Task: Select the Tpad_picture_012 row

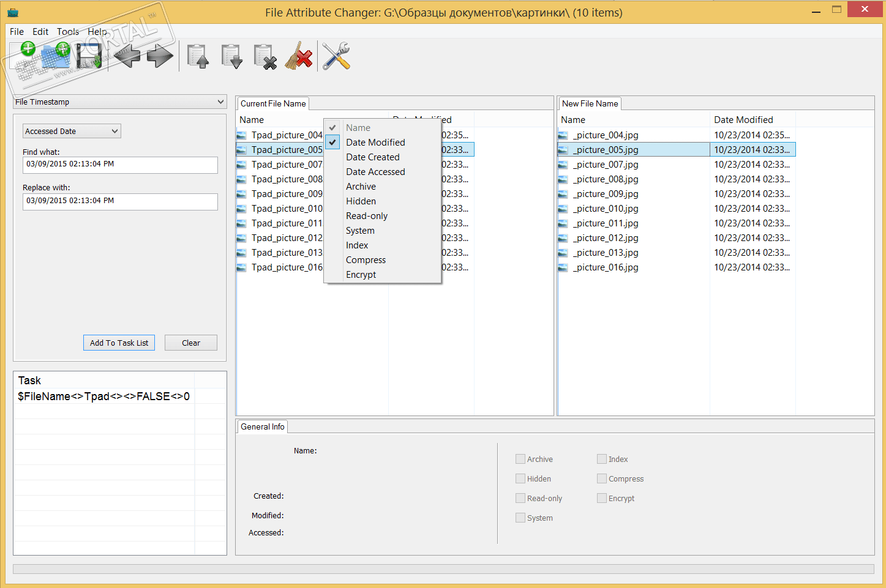Action: pyautogui.click(x=355, y=238)
